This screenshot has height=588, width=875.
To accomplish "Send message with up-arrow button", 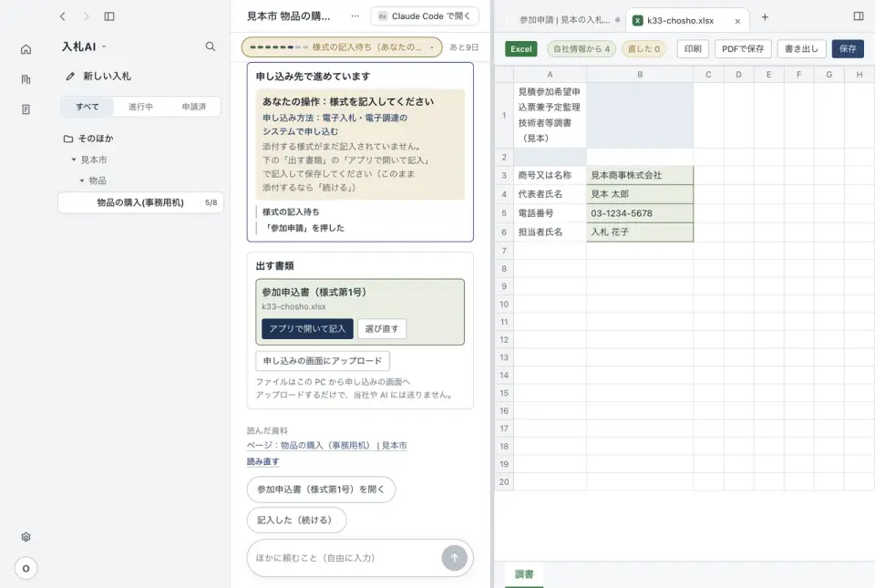I will [454, 558].
